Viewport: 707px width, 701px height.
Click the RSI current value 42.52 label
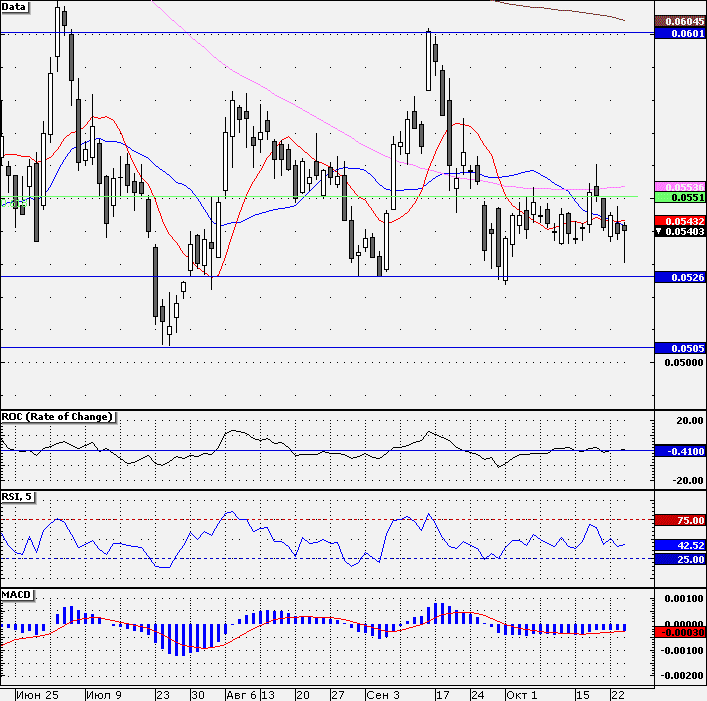(680, 545)
